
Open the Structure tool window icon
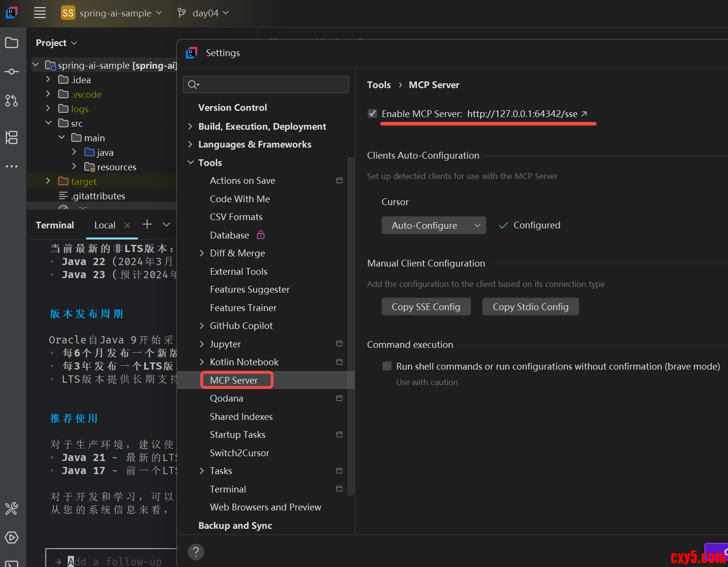click(12, 137)
